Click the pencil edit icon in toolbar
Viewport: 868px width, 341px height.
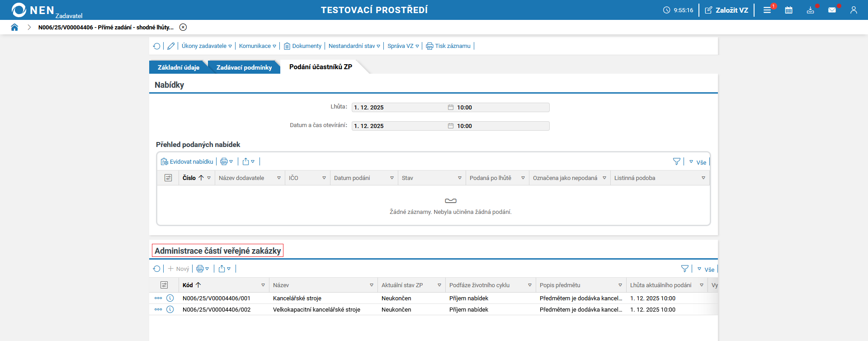[x=171, y=46]
